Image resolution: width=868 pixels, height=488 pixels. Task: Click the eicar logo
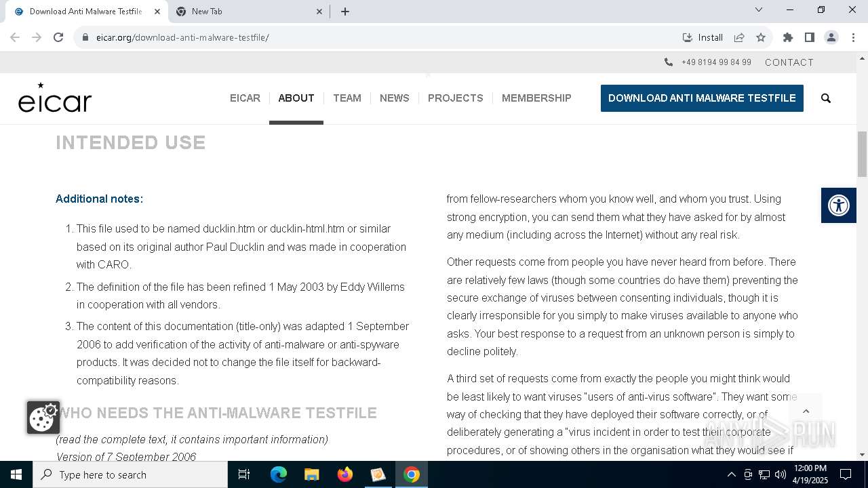[x=55, y=97]
